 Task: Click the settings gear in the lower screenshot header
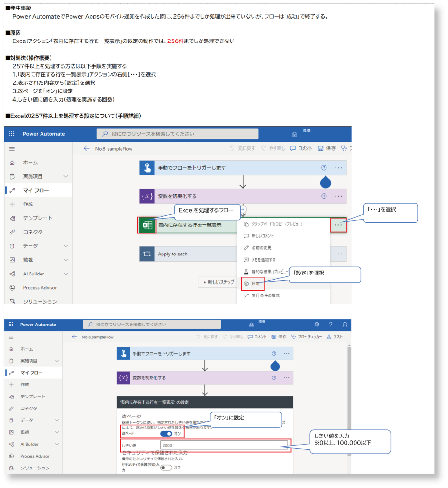pos(316,325)
